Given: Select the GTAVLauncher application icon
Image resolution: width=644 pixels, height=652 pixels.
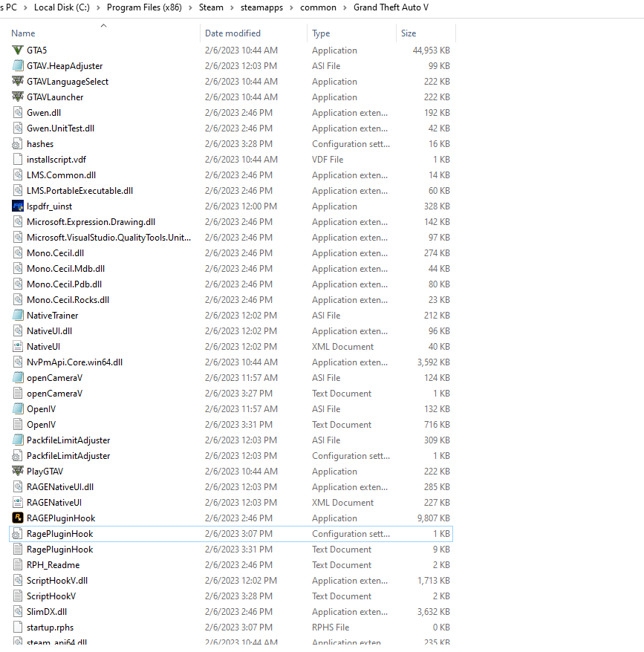Looking at the screenshot, I should 18,97.
